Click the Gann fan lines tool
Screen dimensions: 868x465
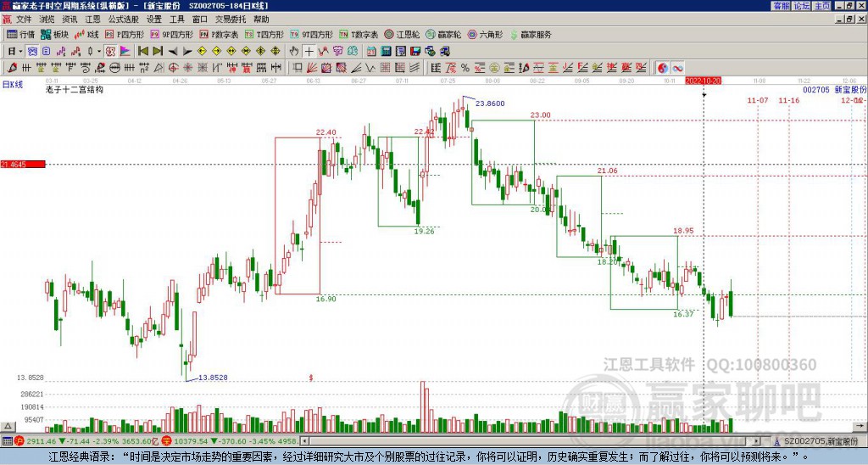tap(312, 68)
